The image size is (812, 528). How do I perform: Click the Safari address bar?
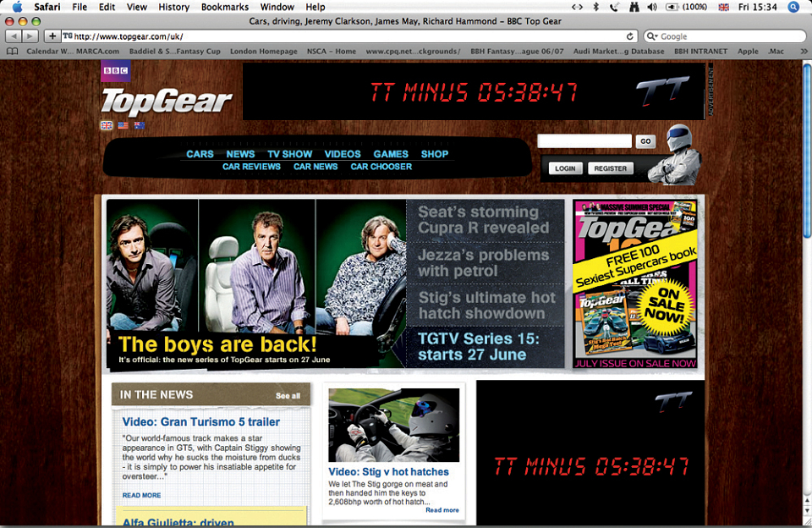(x=349, y=36)
